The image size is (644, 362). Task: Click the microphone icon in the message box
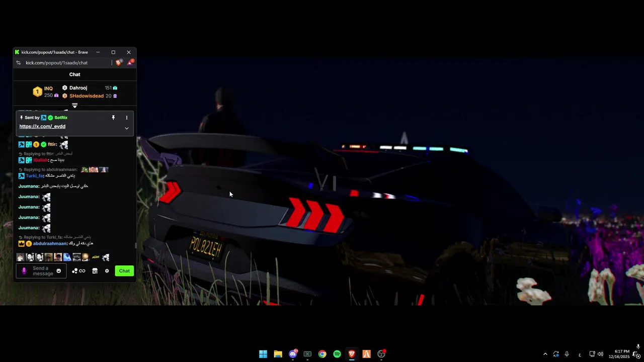24,271
